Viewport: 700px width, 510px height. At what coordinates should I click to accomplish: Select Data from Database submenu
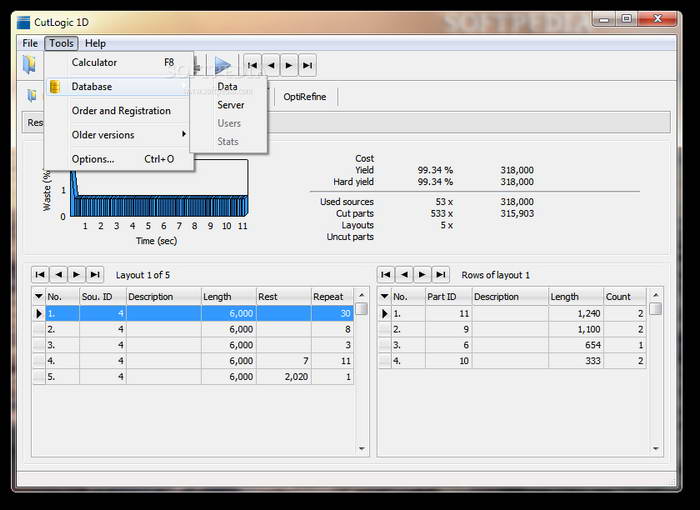(x=228, y=87)
